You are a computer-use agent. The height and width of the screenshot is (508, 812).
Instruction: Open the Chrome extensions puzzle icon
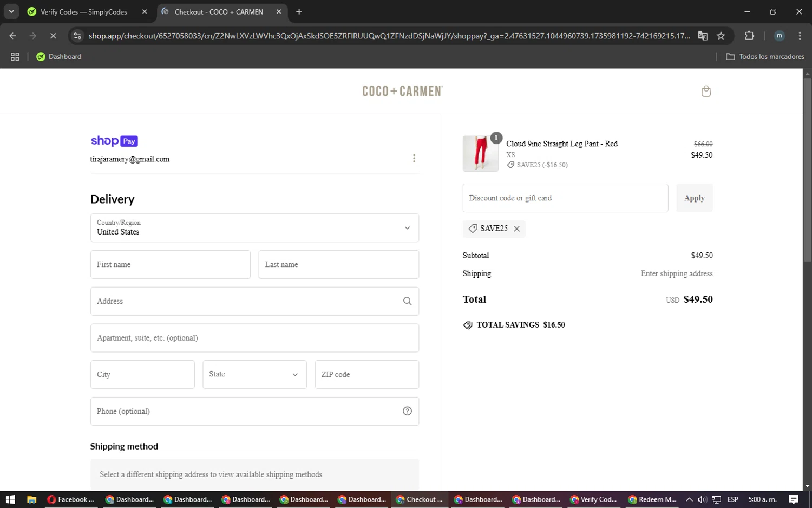(x=749, y=36)
